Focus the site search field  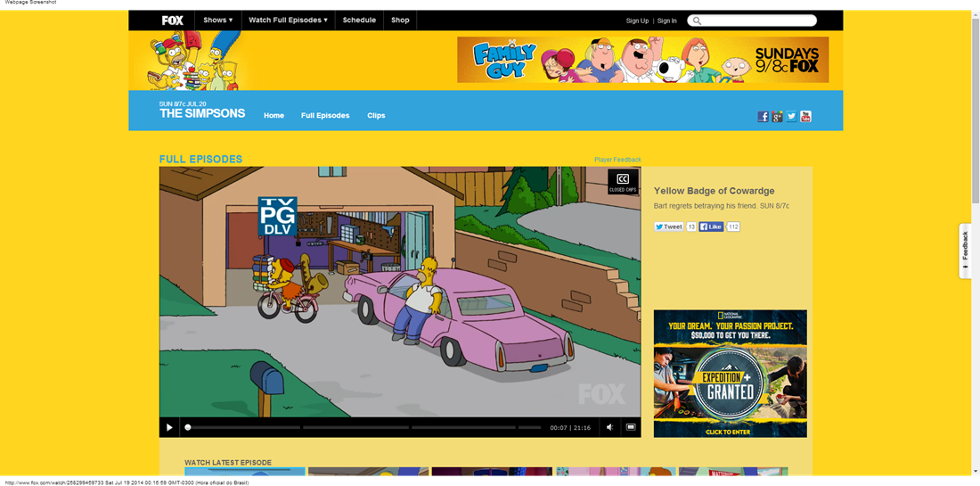coord(752,21)
